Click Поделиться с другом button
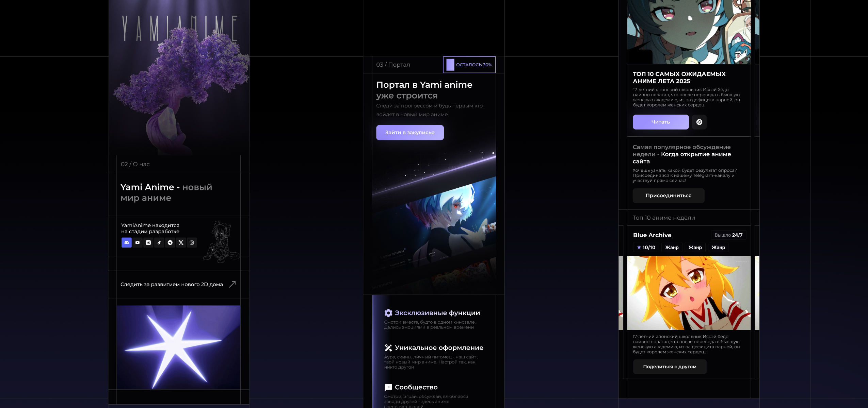868x408 pixels. coord(669,367)
